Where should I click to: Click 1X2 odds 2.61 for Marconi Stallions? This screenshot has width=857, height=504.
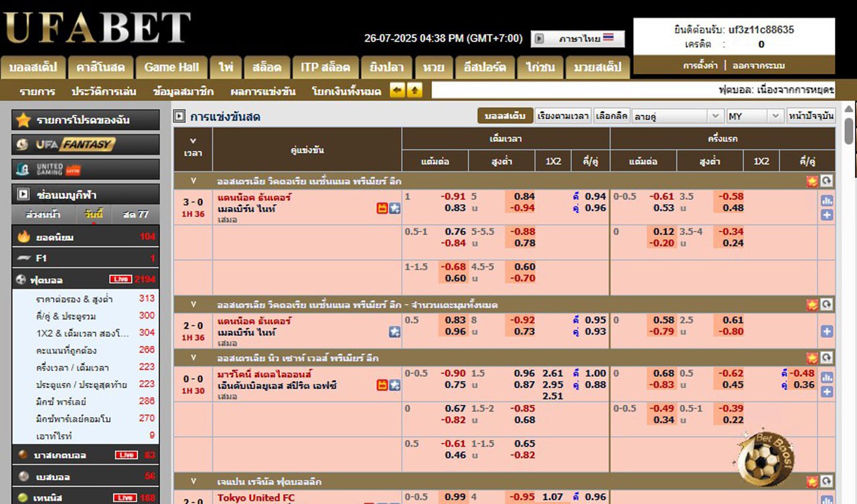(x=552, y=373)
